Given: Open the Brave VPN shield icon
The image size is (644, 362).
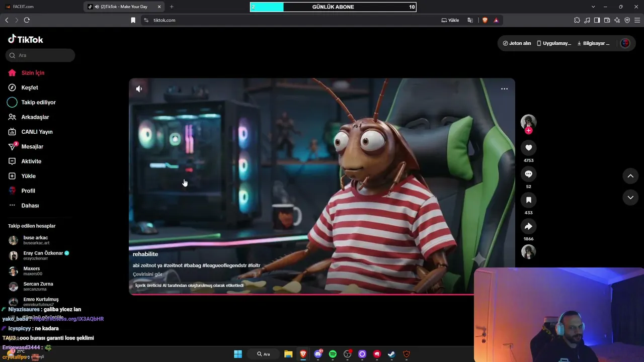Looking at the screenshot, I should pyautogui.click(x=627, y=20).
